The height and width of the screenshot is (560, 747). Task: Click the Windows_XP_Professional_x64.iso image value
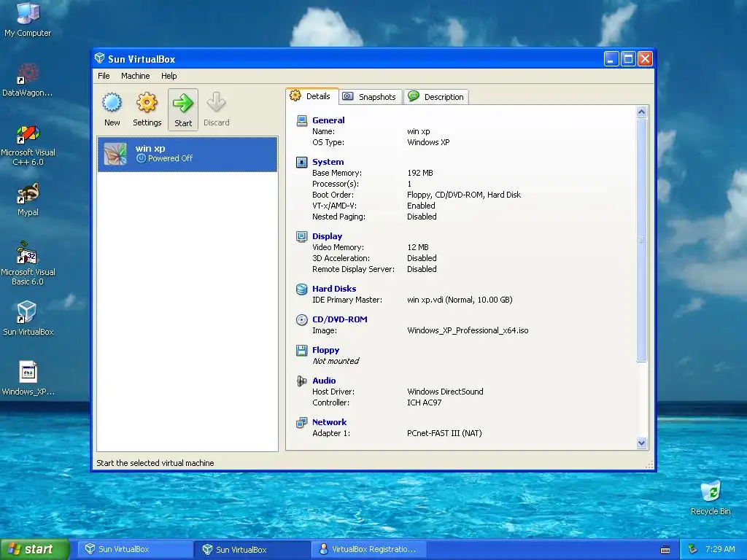pyautogui.click(x=468, y=330)
